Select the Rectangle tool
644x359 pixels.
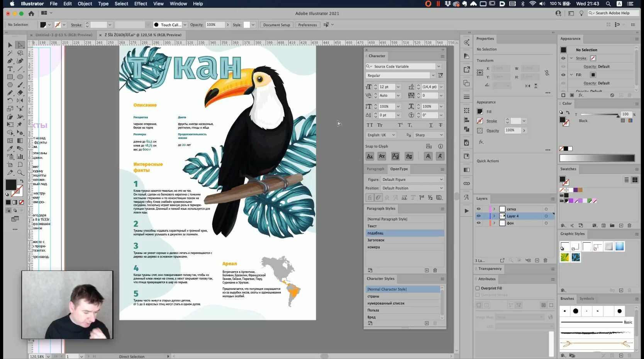[10, 77]
